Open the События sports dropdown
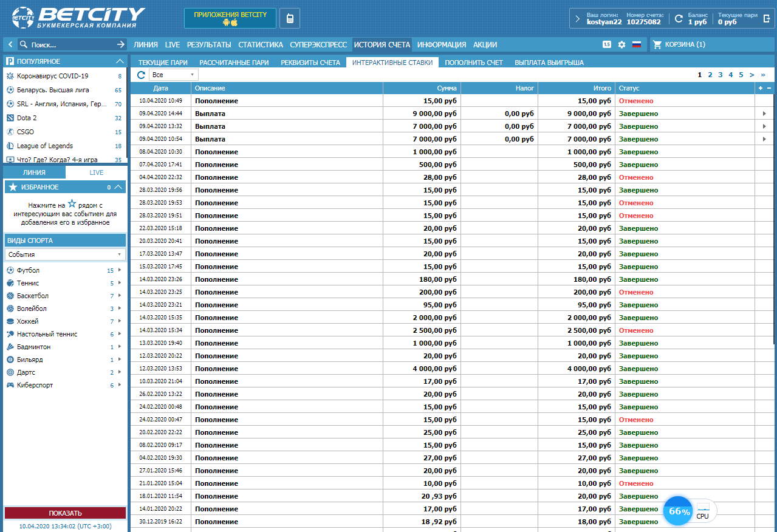 point(65,254)
